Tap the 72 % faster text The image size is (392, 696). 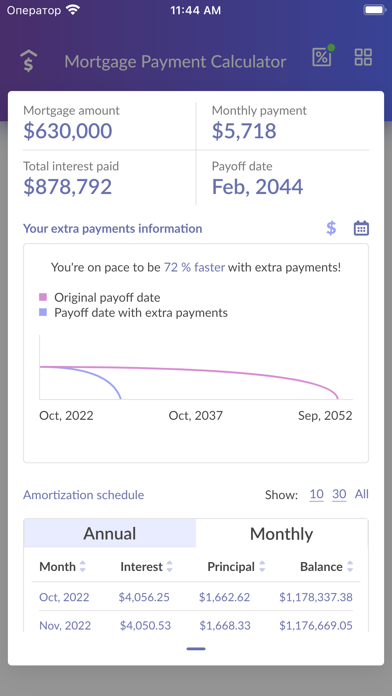[194, 267]
